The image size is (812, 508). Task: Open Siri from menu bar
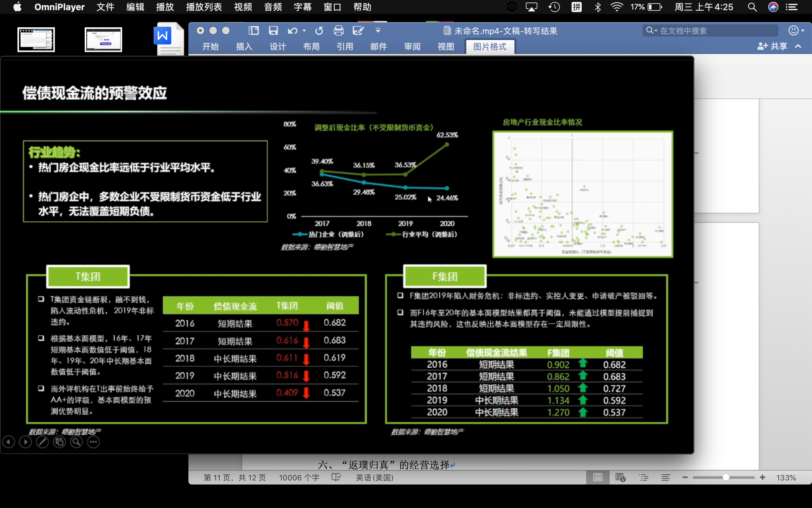(x=773, y=7)
